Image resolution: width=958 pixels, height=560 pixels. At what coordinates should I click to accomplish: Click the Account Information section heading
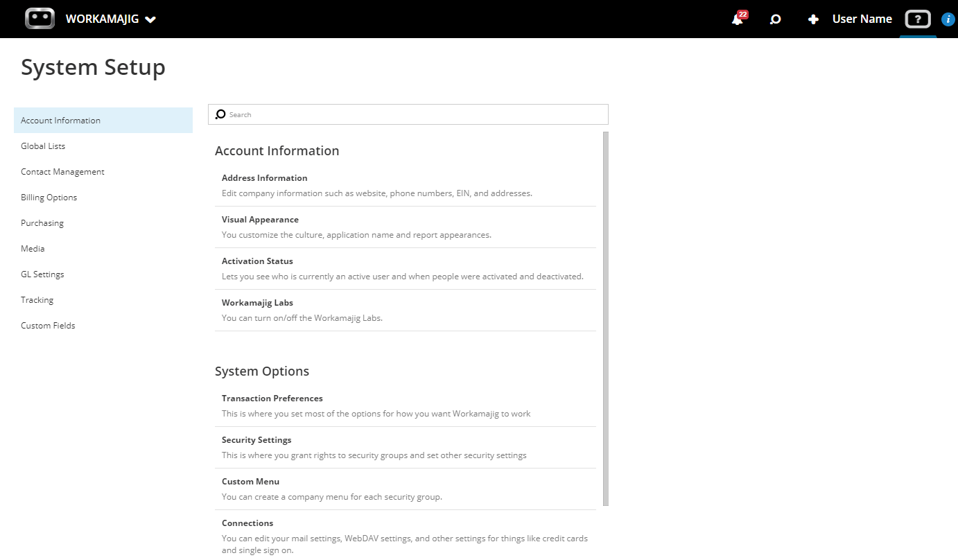tap(277, 151)
